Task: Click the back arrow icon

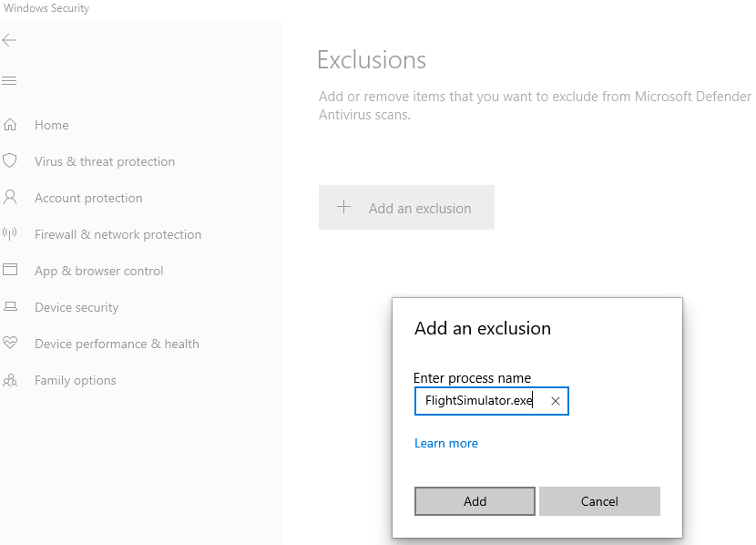Action: click(x=10, y=40)
